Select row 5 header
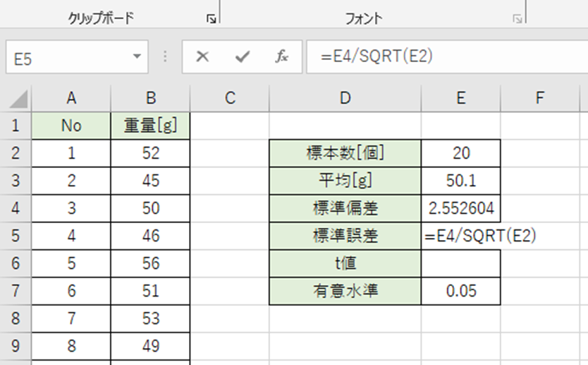Viewport: 588px width, 365px height. pyautogui.click(x=16, y=236)
